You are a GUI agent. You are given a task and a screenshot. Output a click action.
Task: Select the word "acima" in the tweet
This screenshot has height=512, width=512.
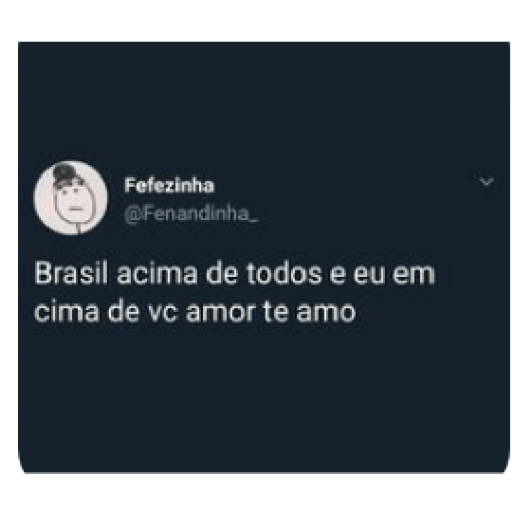157,273
